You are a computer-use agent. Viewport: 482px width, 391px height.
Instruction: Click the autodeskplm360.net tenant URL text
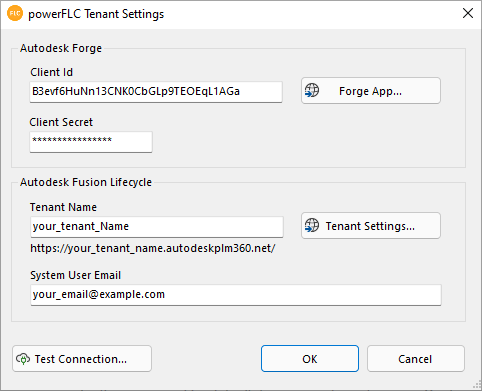click(x=153, y=248)
